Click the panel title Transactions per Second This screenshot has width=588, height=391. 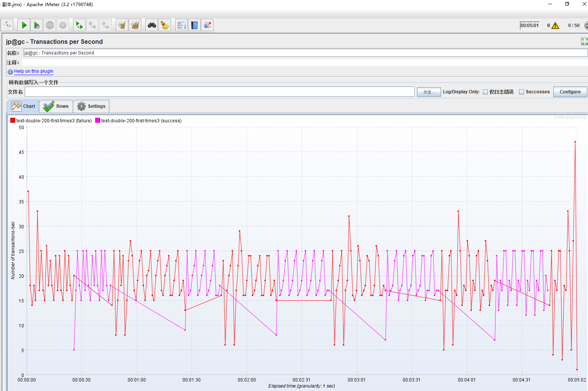click(54, 42)
